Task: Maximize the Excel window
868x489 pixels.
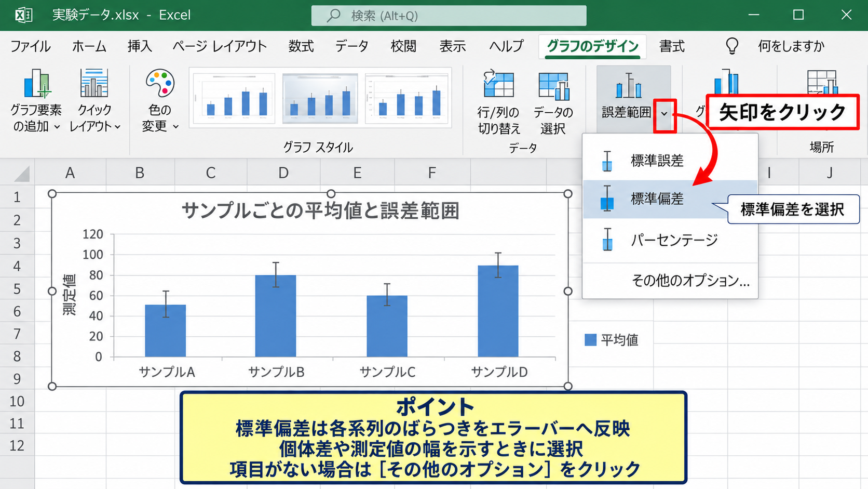Action: (798, 15)
